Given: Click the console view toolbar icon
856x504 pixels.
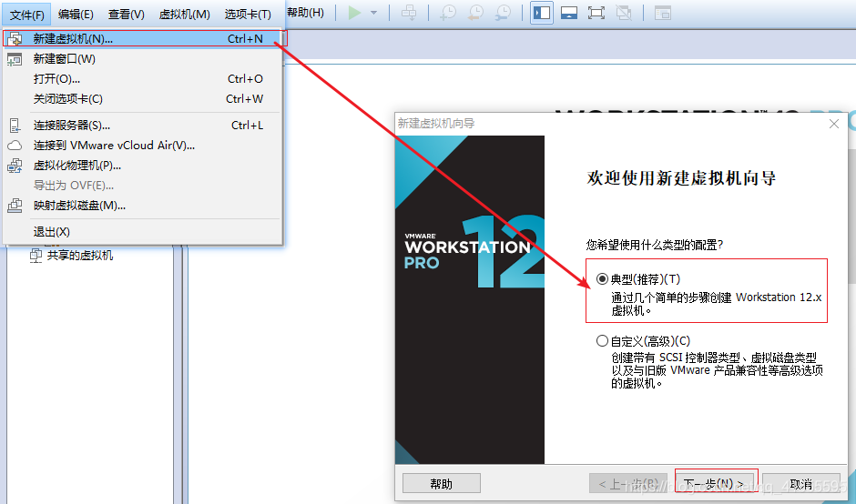Looking at the screenshot, I should click(x=663, y=13).
